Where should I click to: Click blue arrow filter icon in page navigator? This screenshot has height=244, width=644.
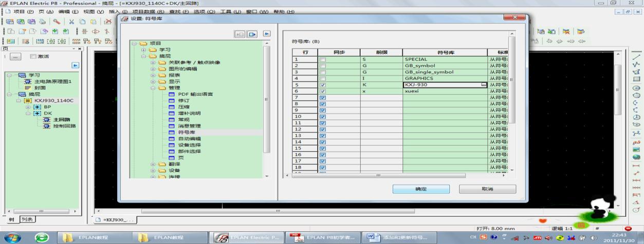pyautogui.click(x=76, y=65)
